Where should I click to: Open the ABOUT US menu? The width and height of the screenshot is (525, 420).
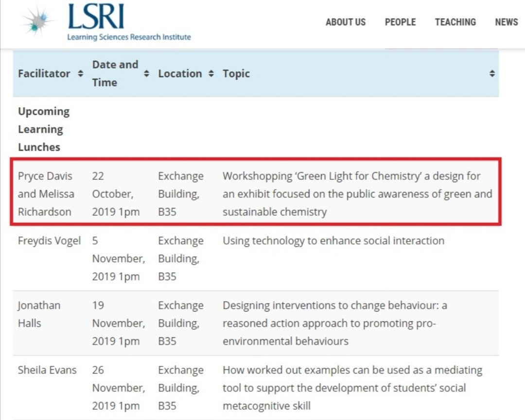coord(346,22)
